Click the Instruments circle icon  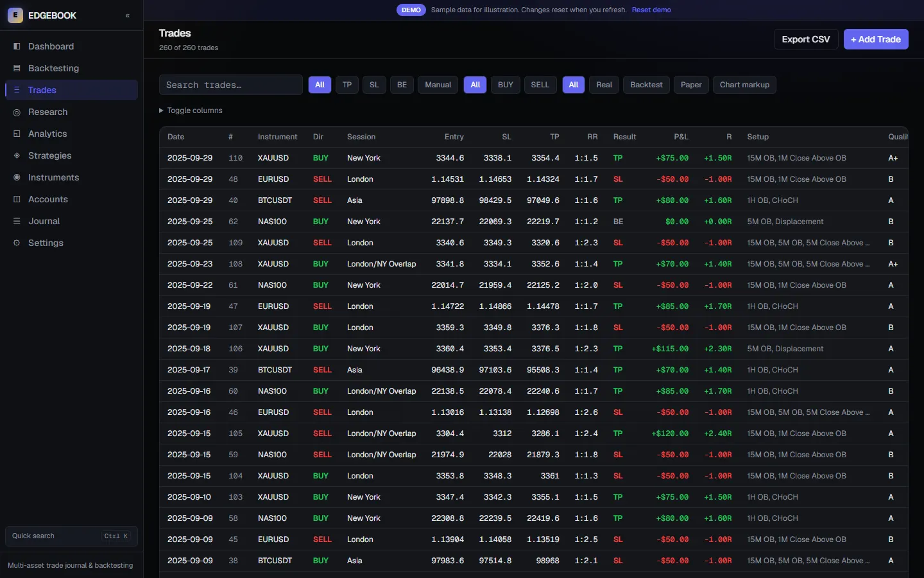(x=17, y=177)
